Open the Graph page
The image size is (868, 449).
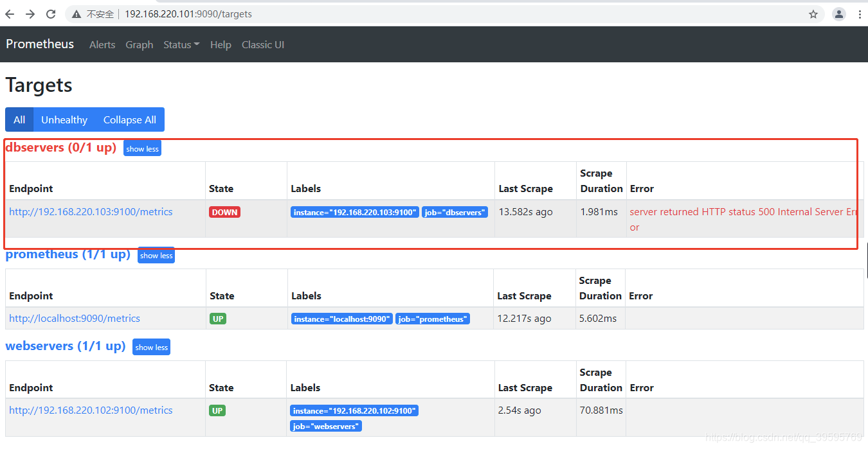140,45
